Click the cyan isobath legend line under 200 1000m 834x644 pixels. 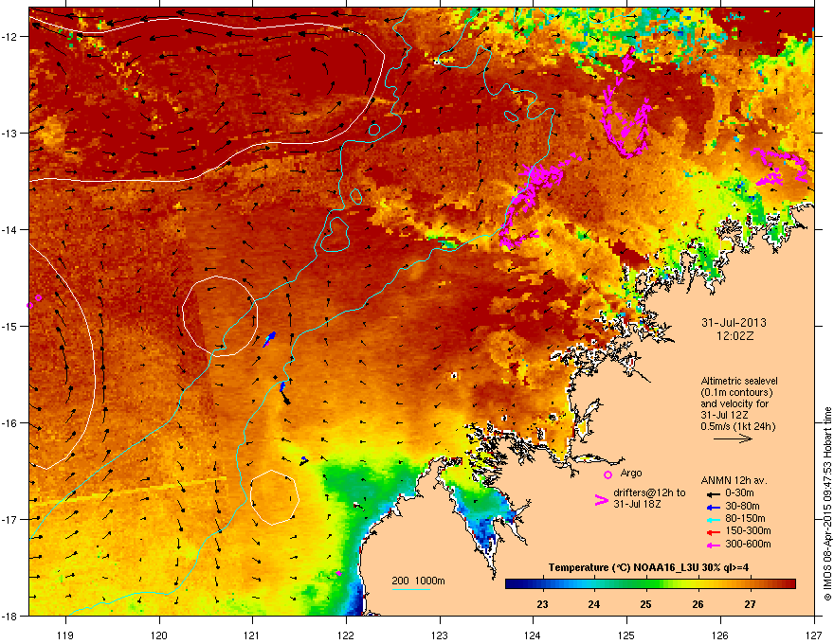click(x=410, y=589)
